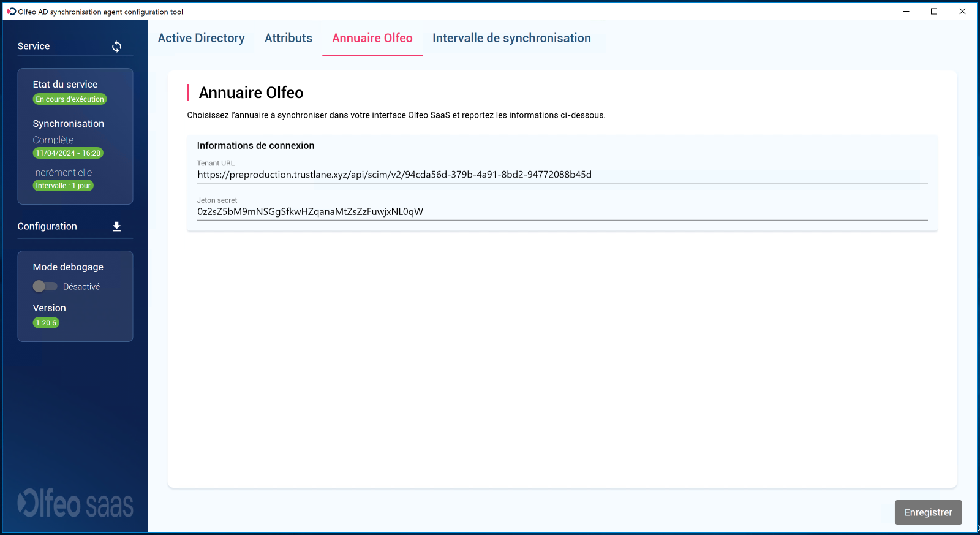Click the Olfeo app logo in title bar
Viewport: 980px width, 535px height.
(12, 12)
